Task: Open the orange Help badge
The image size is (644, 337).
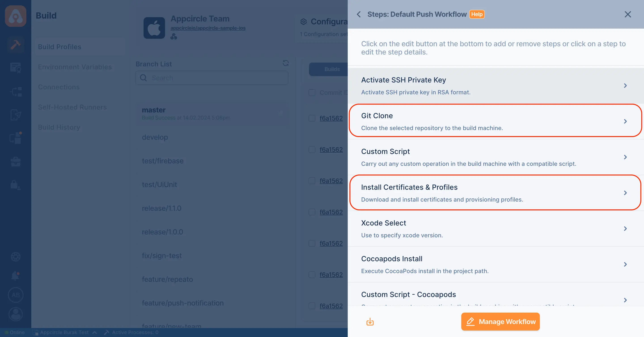Action: pyautogui.click(x=477, y=14)
